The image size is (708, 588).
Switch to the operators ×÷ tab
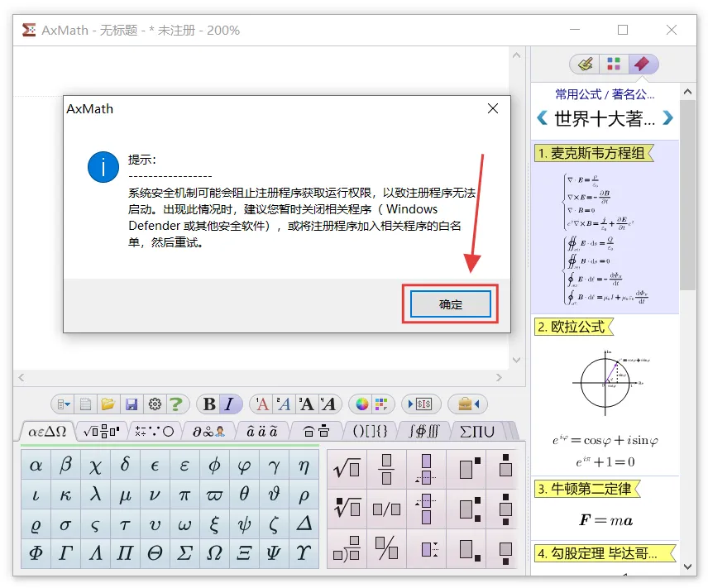[x=155, y=432]
